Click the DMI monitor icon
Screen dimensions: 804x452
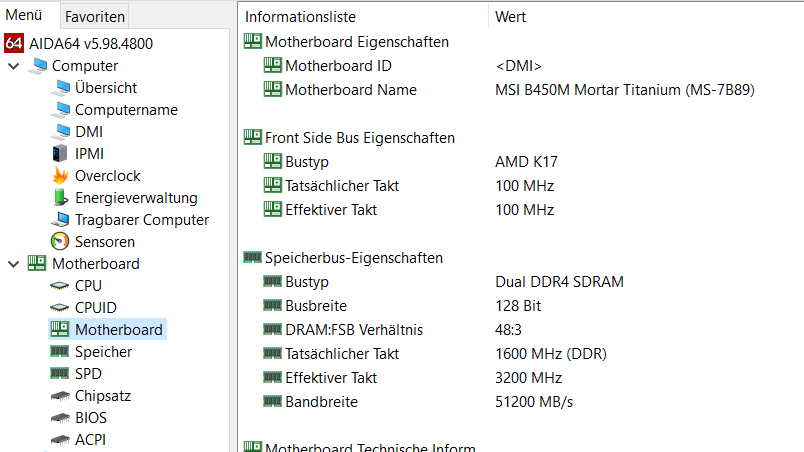pyautogui.click(x=61, y=132)
